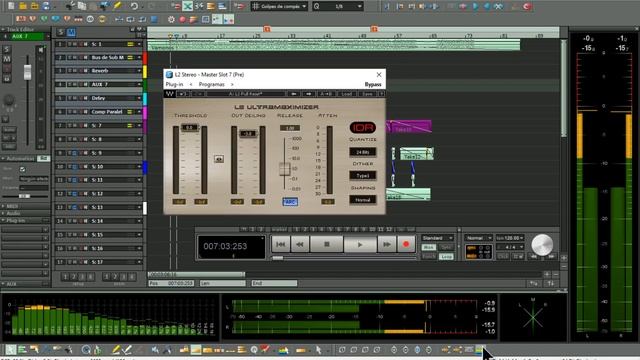Toggle global Solo button above track list

[61, 32]
